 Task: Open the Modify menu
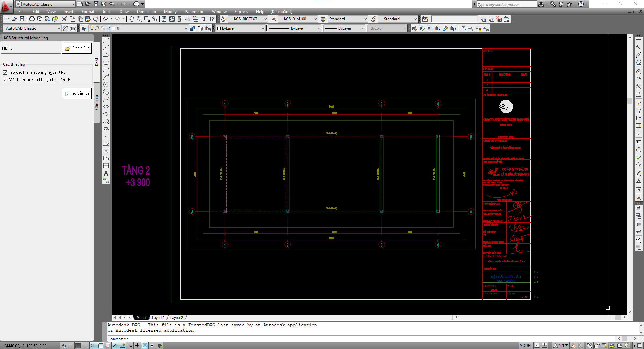coord(170,12)
